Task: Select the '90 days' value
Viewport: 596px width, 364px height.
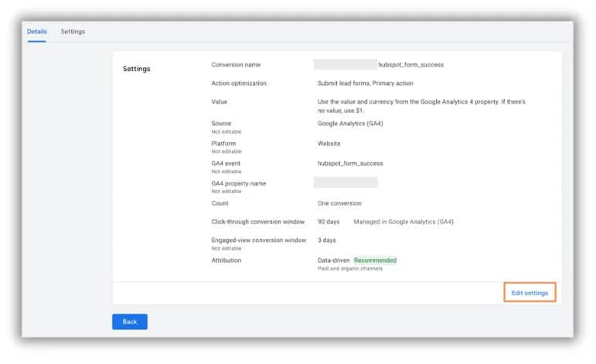Action: tap(329, 222)
